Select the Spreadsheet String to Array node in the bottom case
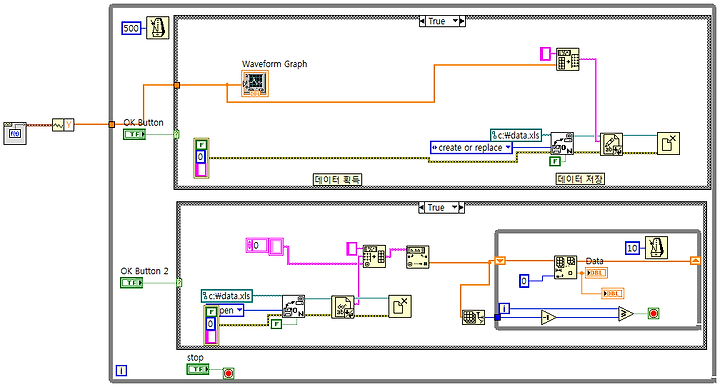 374,256
